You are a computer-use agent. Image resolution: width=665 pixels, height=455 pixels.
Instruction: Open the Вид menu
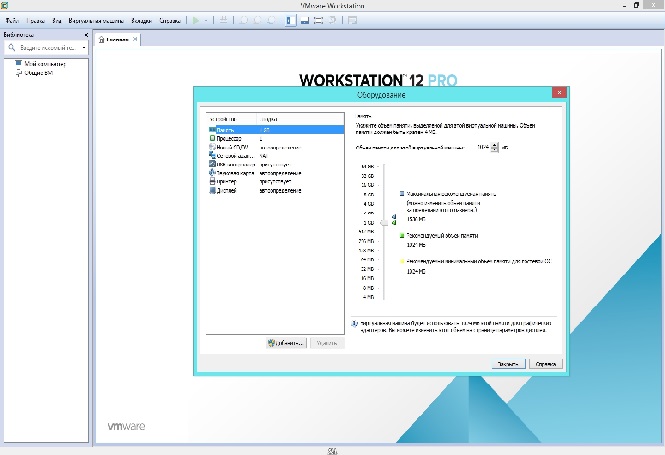click(57, 20)
